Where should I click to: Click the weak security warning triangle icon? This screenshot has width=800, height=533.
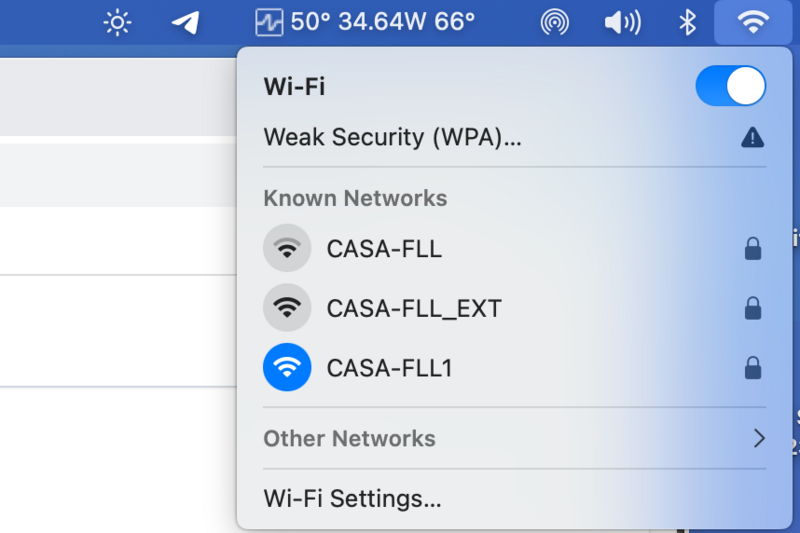coord(752,138)
